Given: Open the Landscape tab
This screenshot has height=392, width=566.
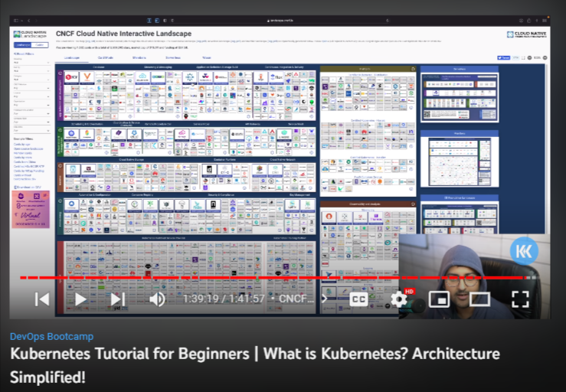Looking at the screenshot, I should pos(72,57).
